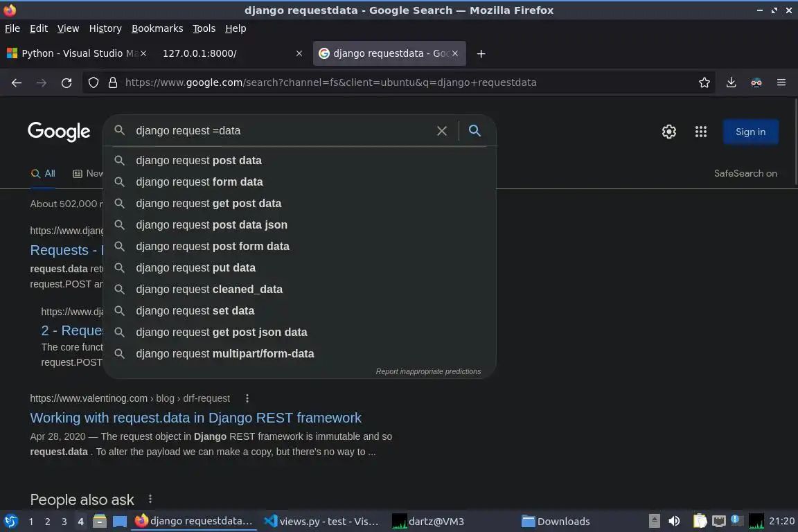Open the system start menu icon
This screenshot has height=532, width=798.
point(10,522)
